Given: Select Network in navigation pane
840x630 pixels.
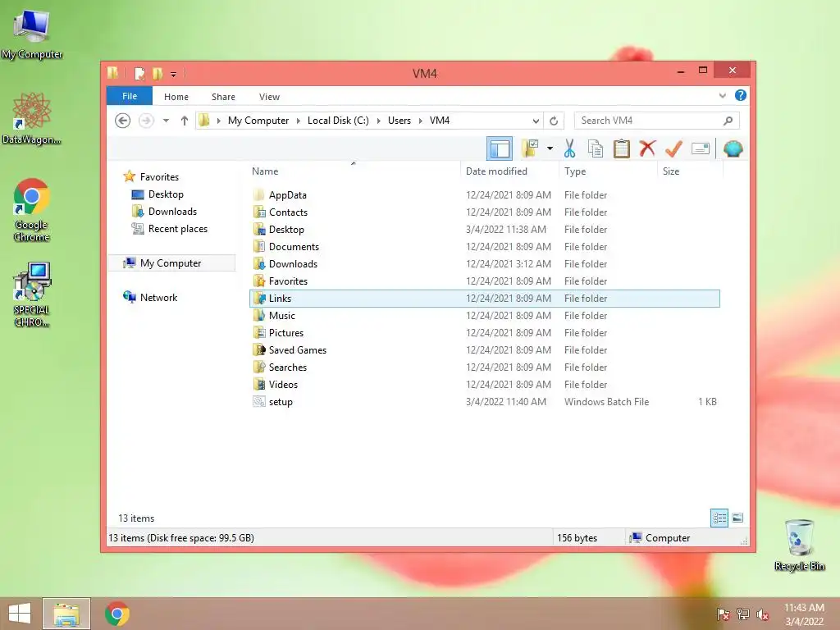Looking at the screenshot, I should (x=158, y=297).
